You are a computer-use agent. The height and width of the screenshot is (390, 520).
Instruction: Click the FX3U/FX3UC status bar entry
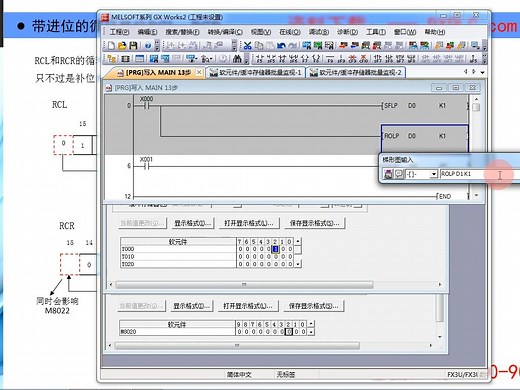click(462, 375)
